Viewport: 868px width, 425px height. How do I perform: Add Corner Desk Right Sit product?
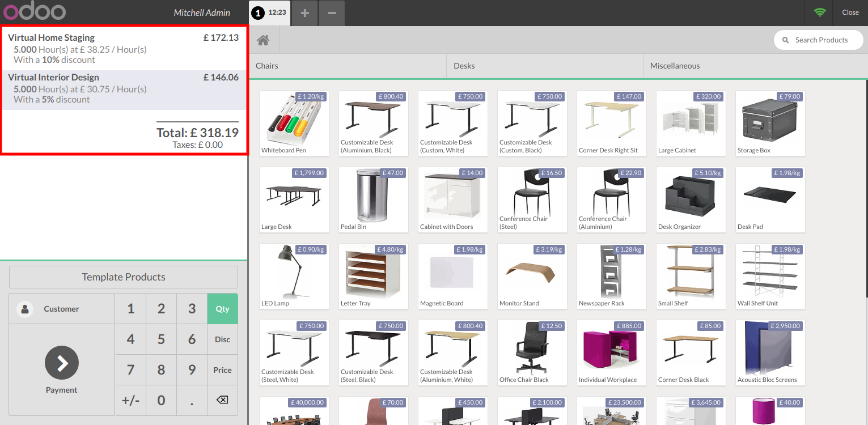(612, 123)
